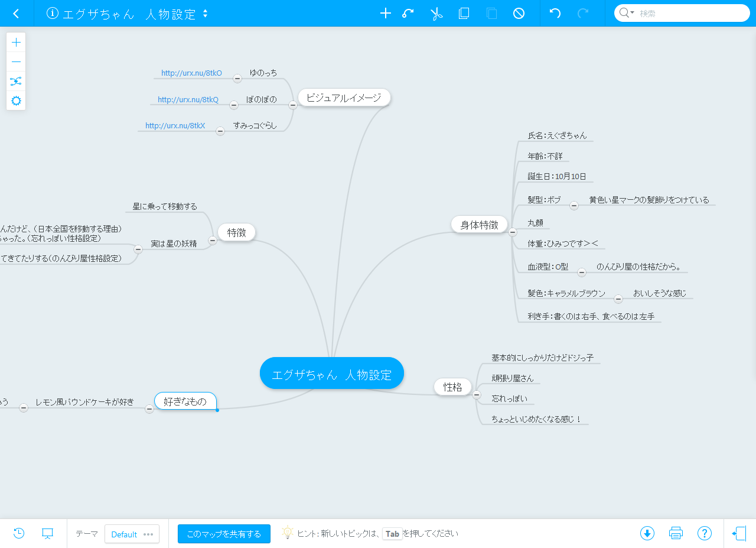Zoom out with the minus button on the left panel
The width and height of the screenshot is (756, 548).
click(x=16, y=61)
